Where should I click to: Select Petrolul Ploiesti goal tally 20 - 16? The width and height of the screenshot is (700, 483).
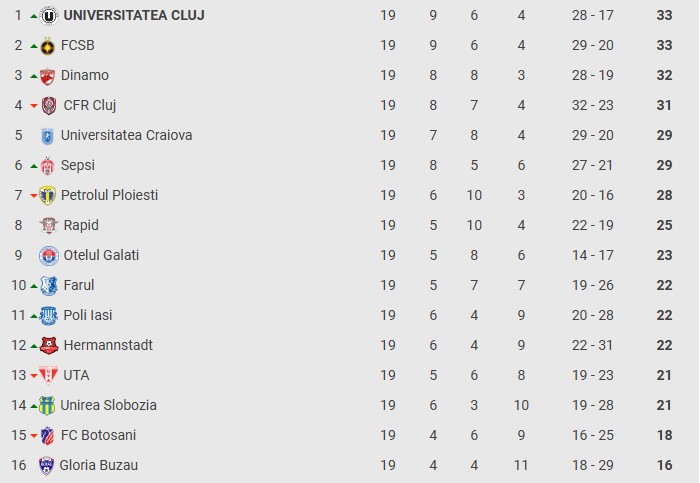click(593, 195)
